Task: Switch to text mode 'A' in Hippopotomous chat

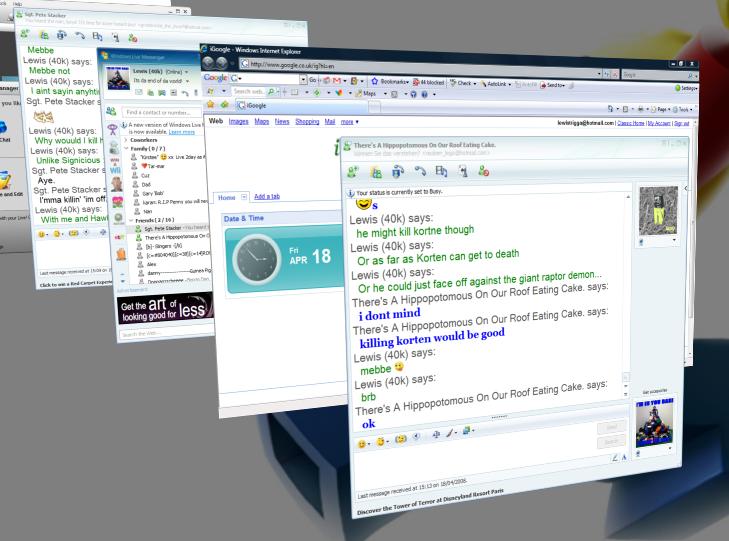Action: 624,457
